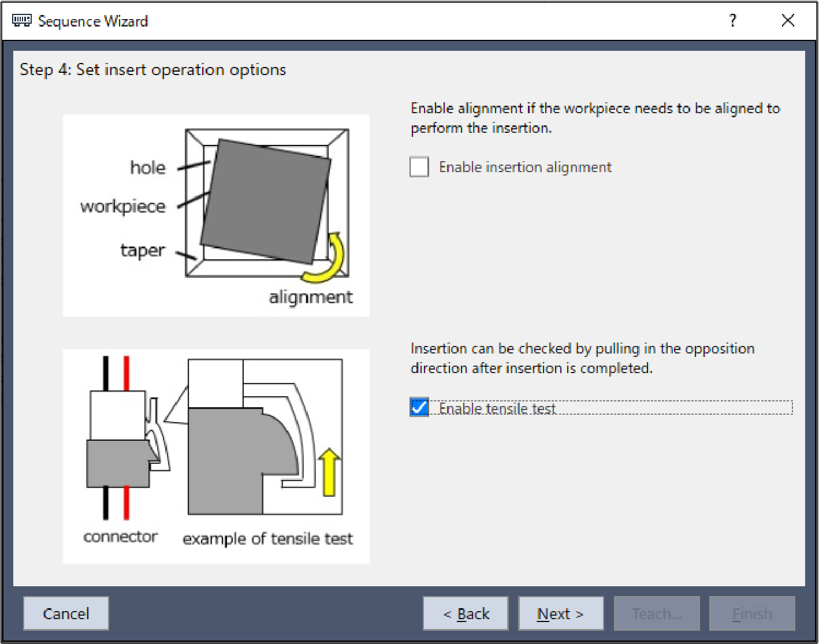Image resolution: width=819 pixels, height=644 pixels.
Task: Proceed with the Next > button
Action: click(x=560, y=613)
